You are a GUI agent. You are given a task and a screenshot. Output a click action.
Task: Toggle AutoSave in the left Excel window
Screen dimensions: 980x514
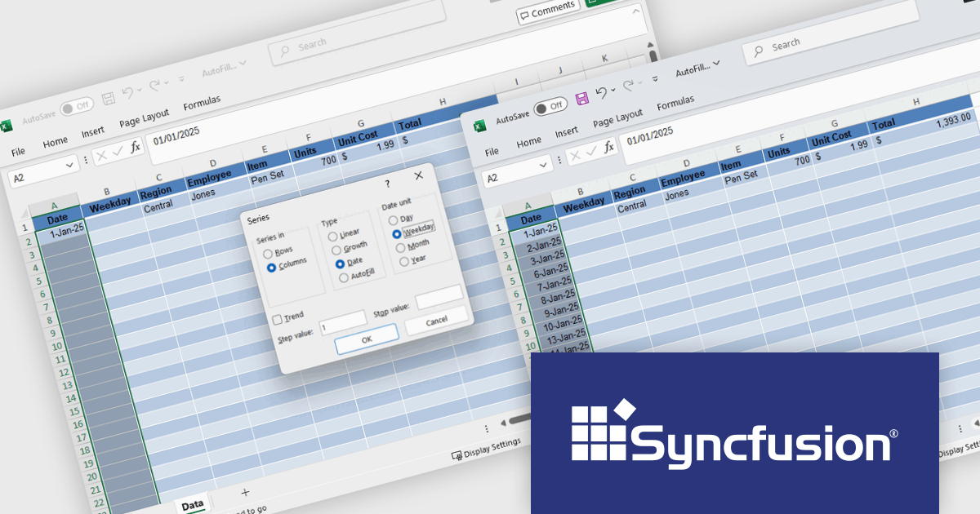tap(78, 107)
